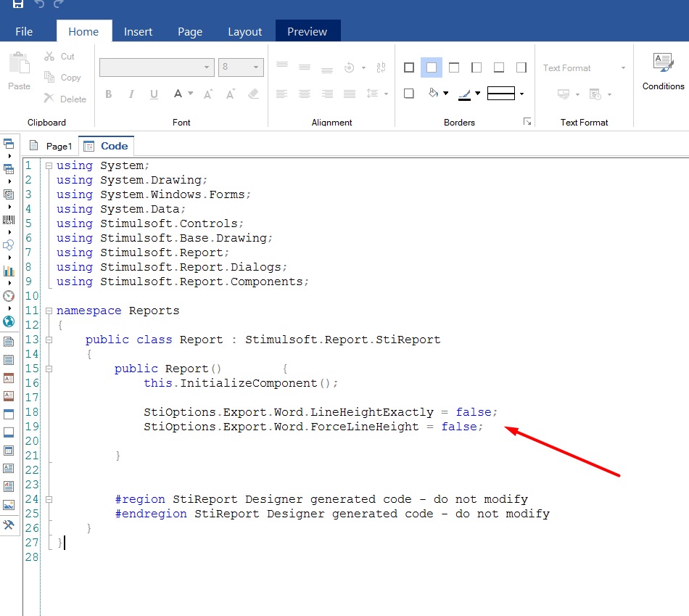
Task: Click the Barcode toolbox icon
Action: click(9, 220)
